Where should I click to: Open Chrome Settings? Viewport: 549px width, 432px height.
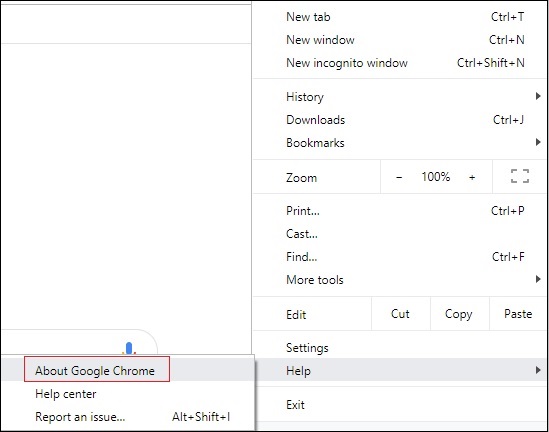[x=399, y=348]
